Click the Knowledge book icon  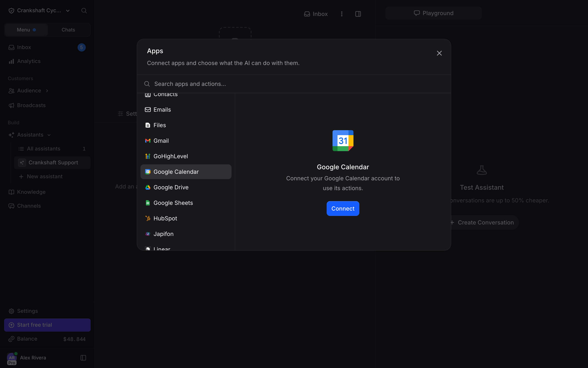click(x=11, y=192)
